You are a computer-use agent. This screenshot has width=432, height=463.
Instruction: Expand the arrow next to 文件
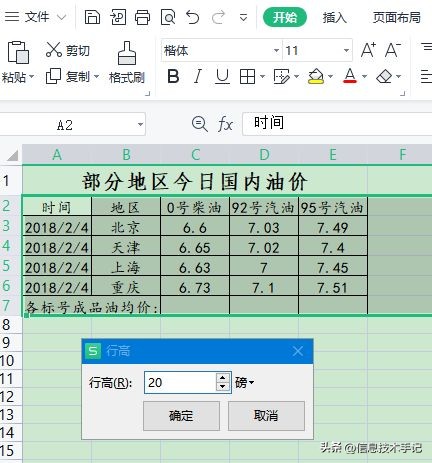(x=61, y=17)
